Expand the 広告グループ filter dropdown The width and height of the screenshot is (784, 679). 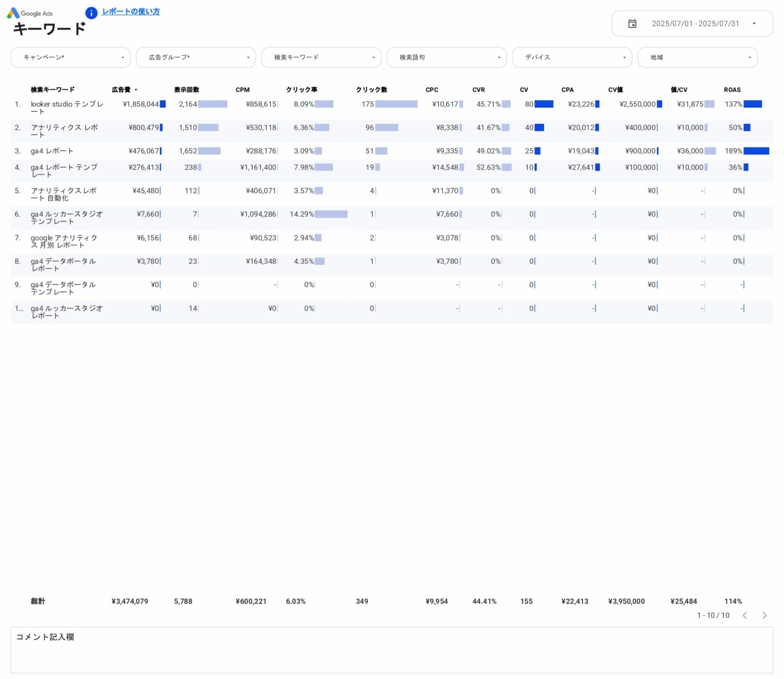(x=196, y=57)
